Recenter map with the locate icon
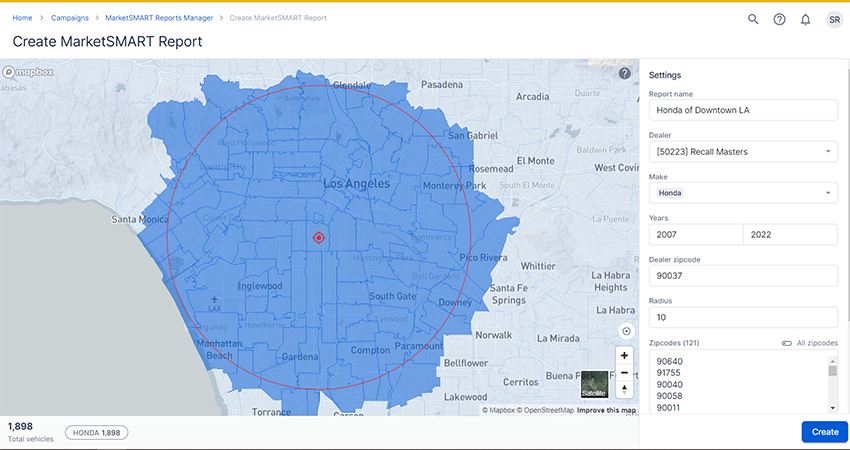 [626, 331]
